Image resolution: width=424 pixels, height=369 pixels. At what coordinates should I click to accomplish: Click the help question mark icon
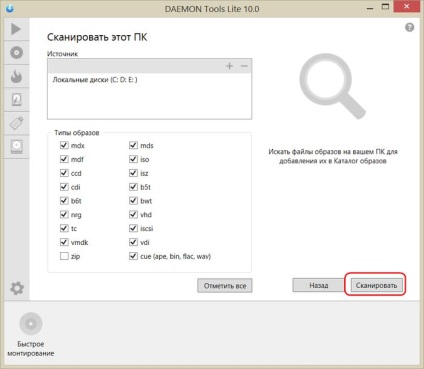[410, 27]
